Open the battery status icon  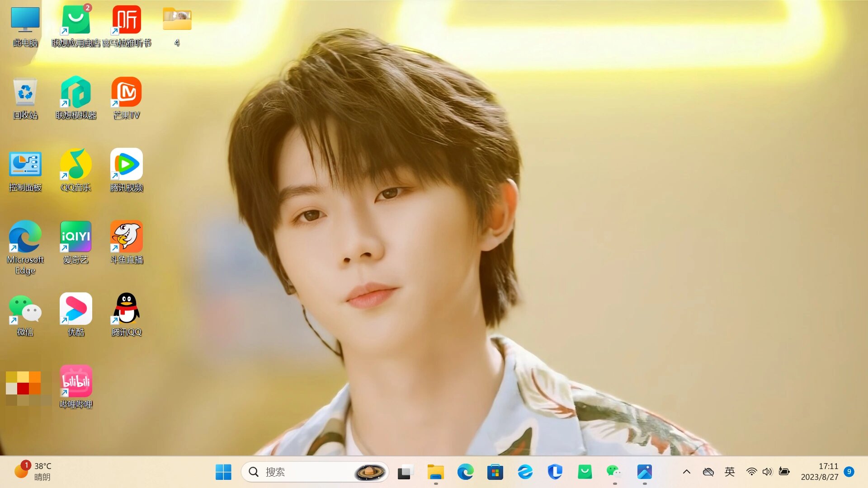[x=784, y=472]
